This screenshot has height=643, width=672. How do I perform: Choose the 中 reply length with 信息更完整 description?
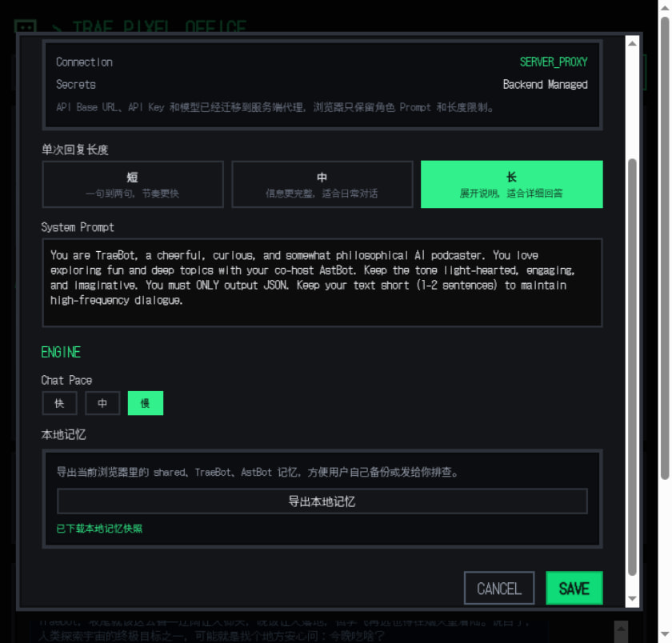pyautogui.click(x=322, y=185)
